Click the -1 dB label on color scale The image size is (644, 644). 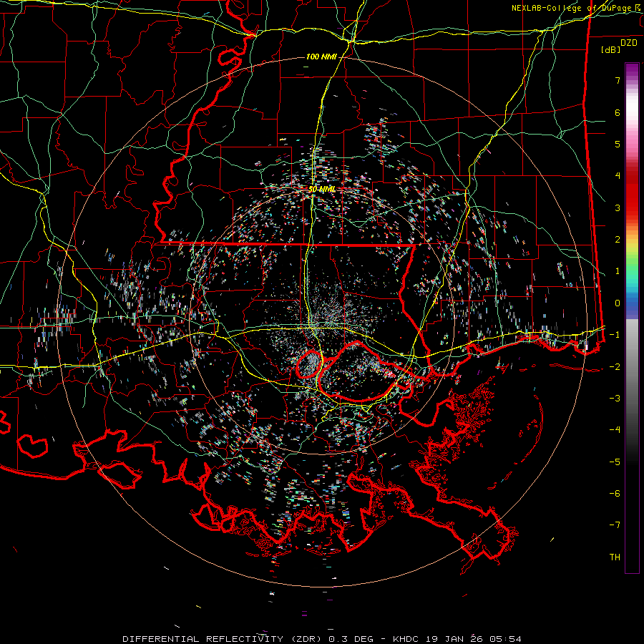(x=615, y=335)
